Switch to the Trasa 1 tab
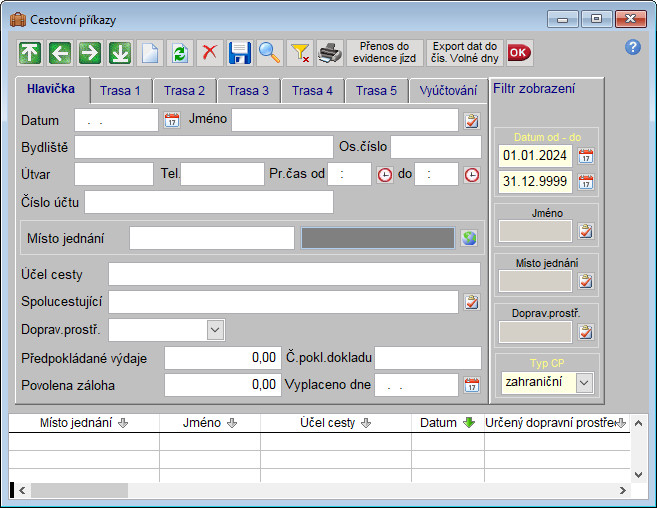Viewport: 657px width, 508px height. pos(120,91)
